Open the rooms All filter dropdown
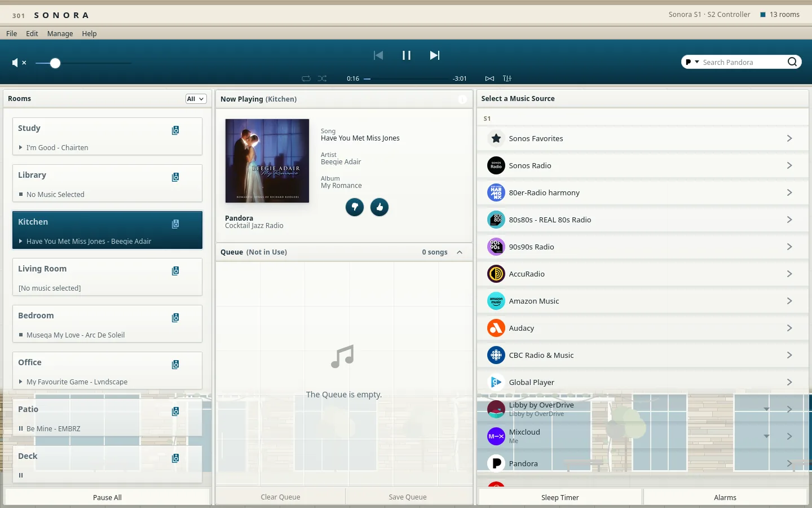Image resolution: width=812 pixels, height=508 pixels. (196, 99)
